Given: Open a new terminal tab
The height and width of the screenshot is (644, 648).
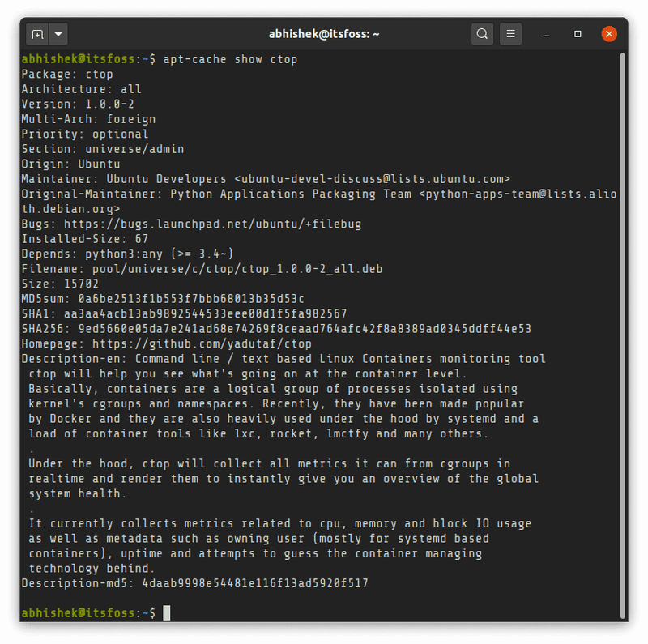Looking at the screenshot, I should [x=37, y=34].
